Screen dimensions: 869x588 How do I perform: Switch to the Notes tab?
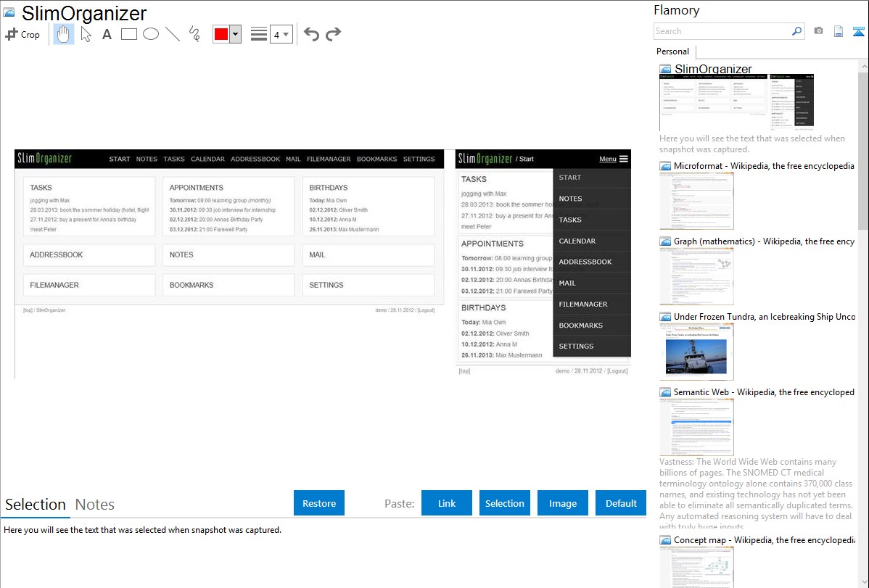(x=95, y=505)
